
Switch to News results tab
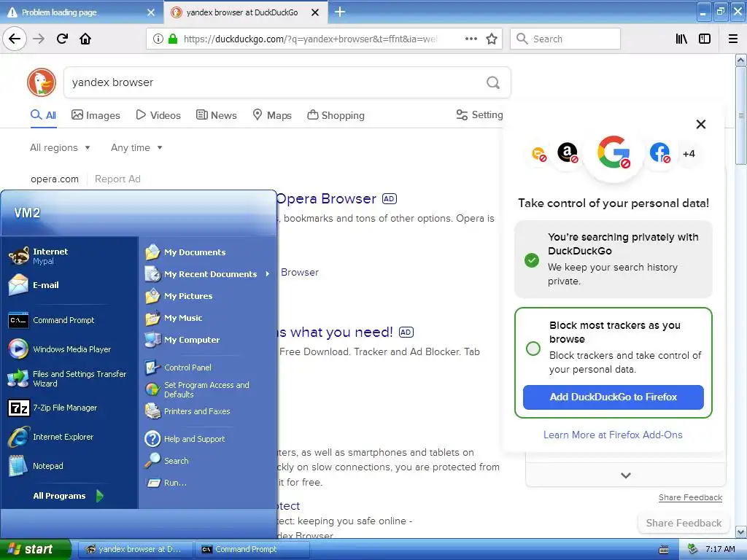(x=216, y=115)
